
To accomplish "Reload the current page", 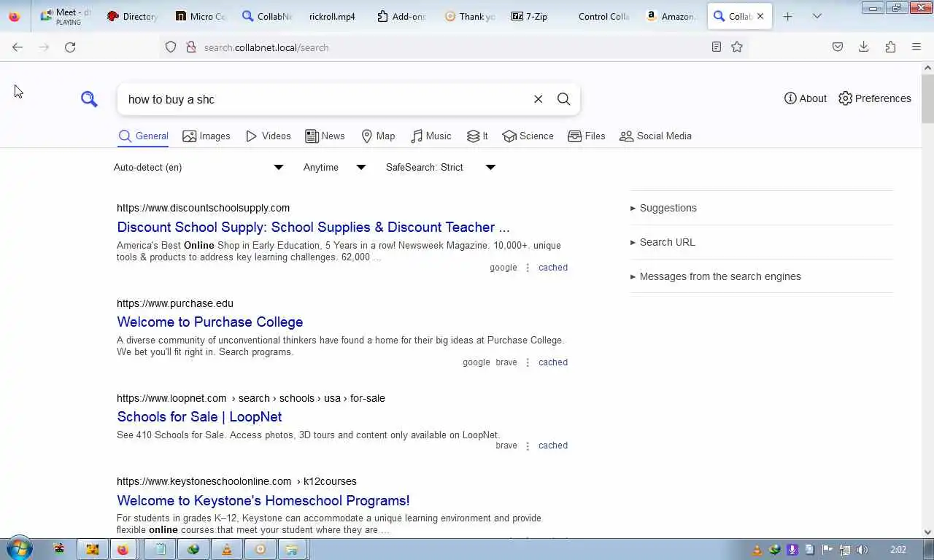I will click(70, 47).
